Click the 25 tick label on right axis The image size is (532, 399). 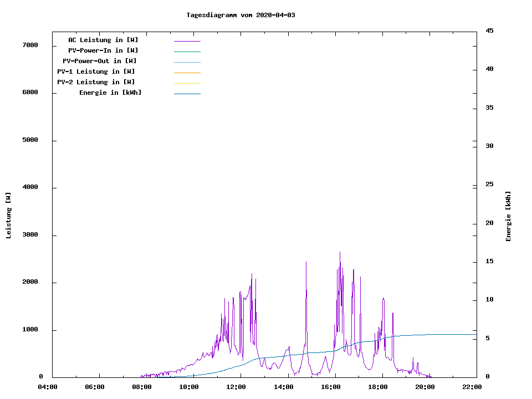(x=490, y=185)
